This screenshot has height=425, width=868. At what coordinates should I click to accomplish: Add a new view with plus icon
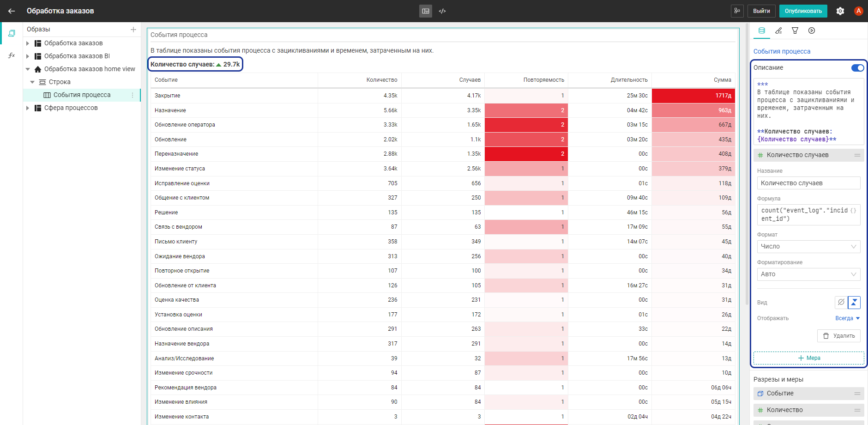point(133,30)
